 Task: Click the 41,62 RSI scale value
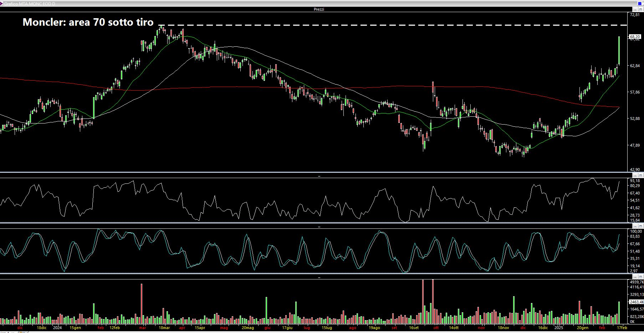(x=635, y=208)
